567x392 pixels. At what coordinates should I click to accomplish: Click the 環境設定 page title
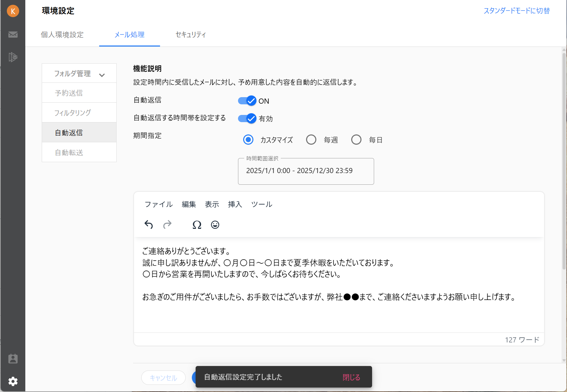click(x=58, y=11)
